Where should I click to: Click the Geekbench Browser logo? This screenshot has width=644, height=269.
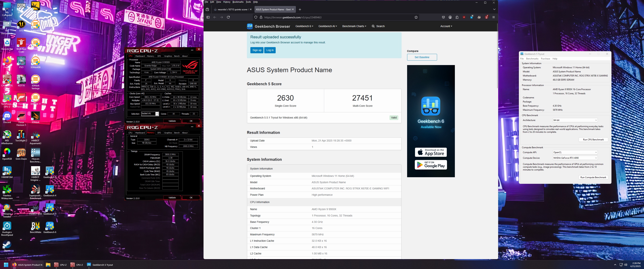pos(269,26)
